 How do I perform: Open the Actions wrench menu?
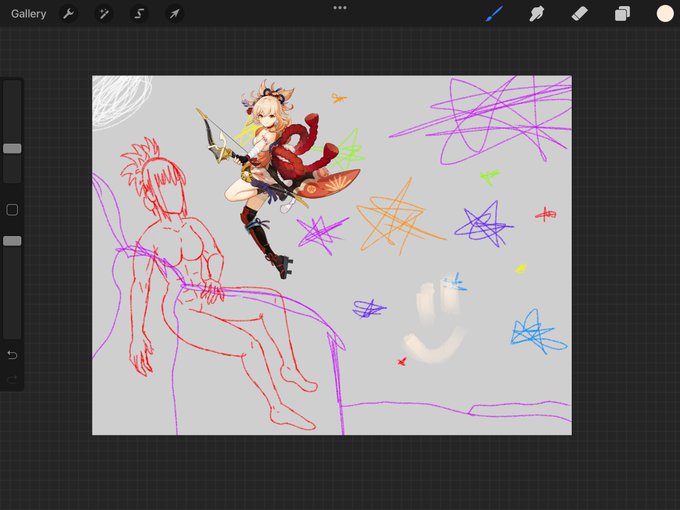(x=68, y=14)
